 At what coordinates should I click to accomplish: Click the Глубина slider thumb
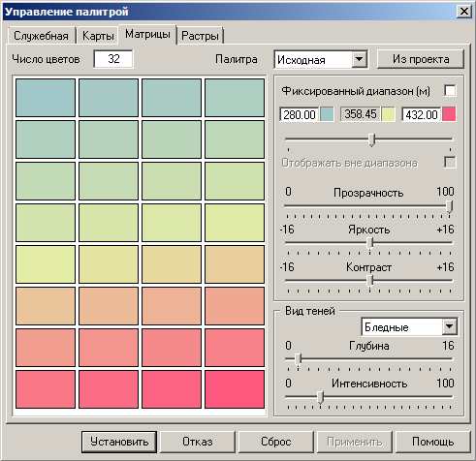tap(299, 359)
